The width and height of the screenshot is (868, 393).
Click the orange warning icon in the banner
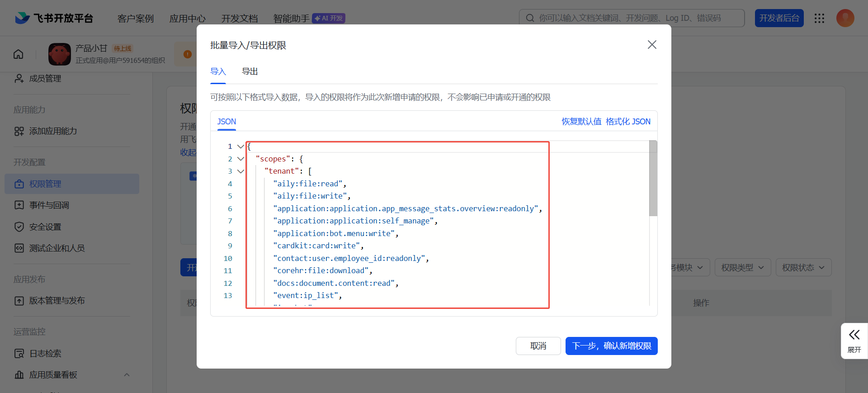[x=188, y=54]
